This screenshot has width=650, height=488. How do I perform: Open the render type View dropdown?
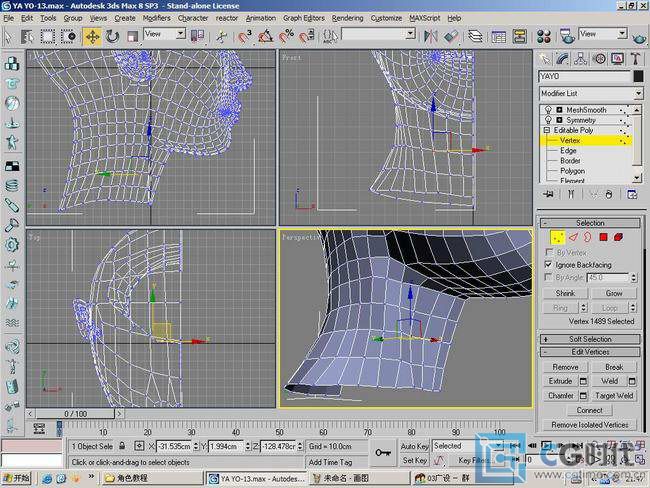point(602,34)
